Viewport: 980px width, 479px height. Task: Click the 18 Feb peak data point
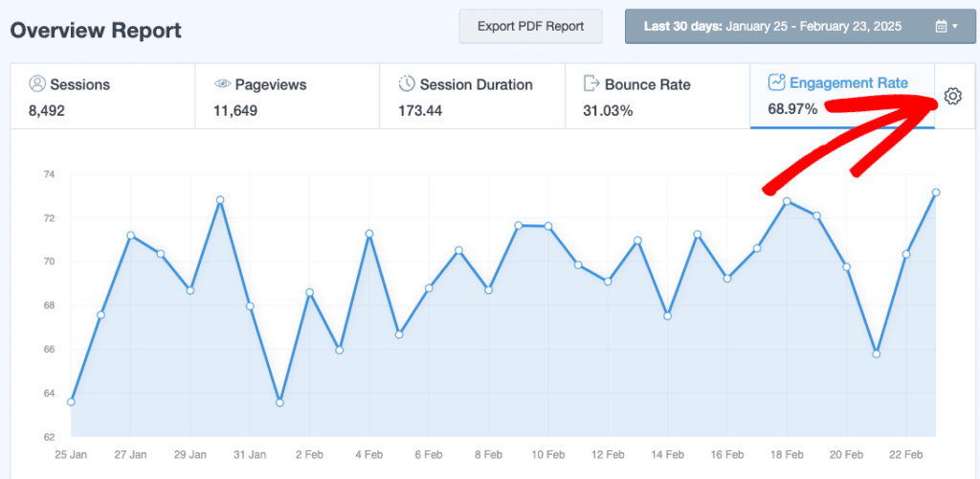(x=787, y=201)
